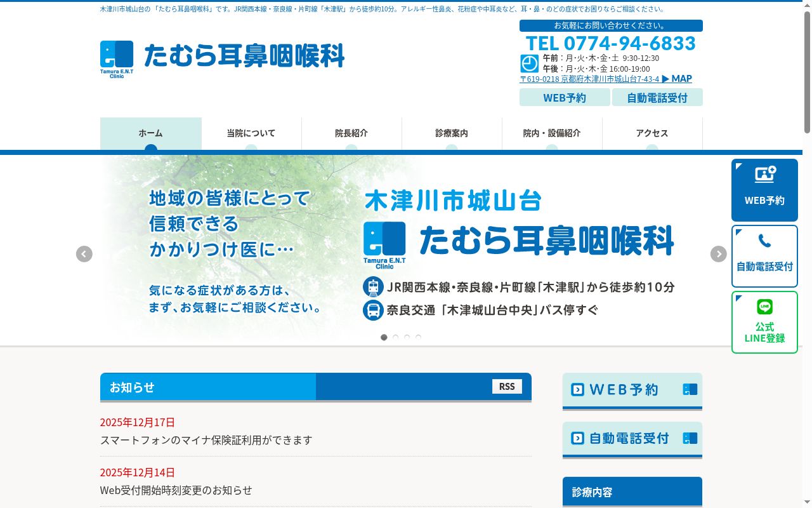Open the 院内・設備紹介 navigation tab

coord(552,134)
